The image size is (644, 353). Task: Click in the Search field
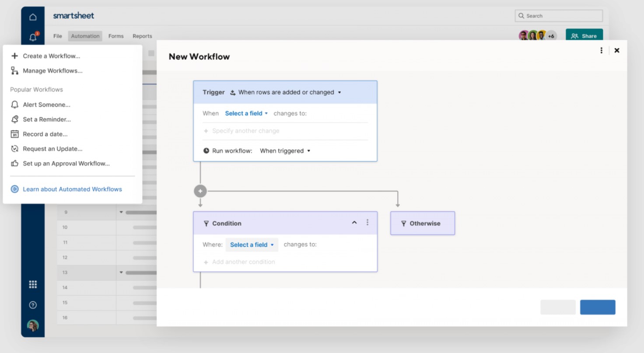point(559,16)
